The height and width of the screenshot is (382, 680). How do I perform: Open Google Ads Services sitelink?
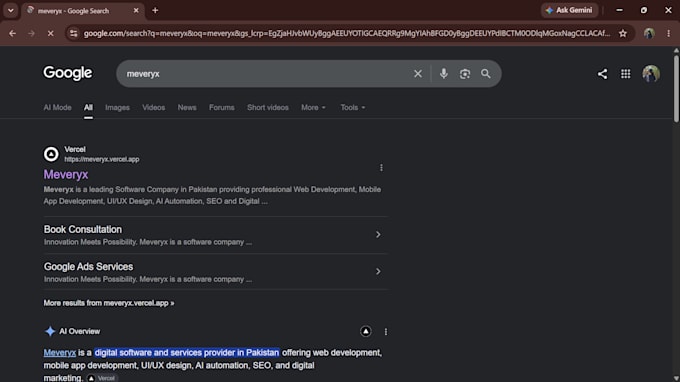click(88, 267)
